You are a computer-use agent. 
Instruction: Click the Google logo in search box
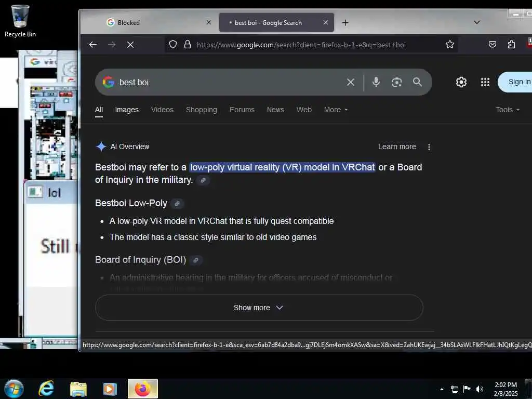coord(108,82)
